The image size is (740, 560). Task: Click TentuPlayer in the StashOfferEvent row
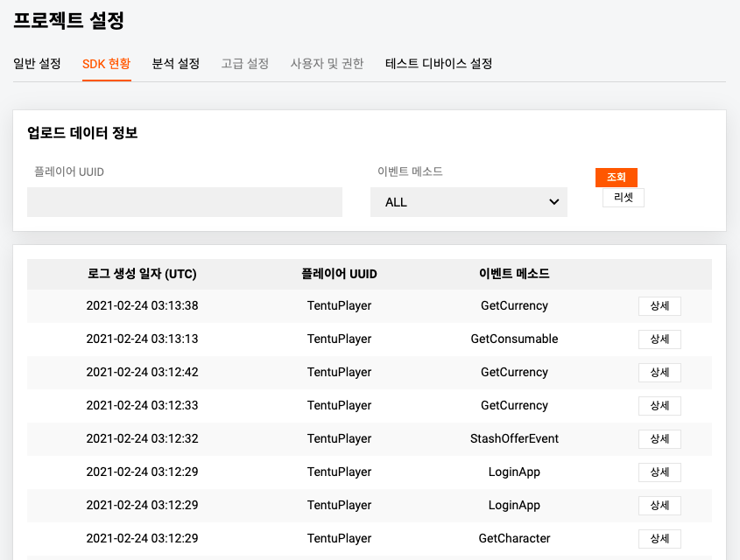[x=339, y=438]
